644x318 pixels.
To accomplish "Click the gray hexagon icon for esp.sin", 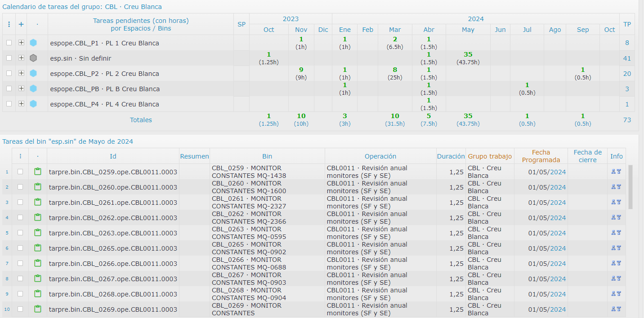I will [33, 58].
